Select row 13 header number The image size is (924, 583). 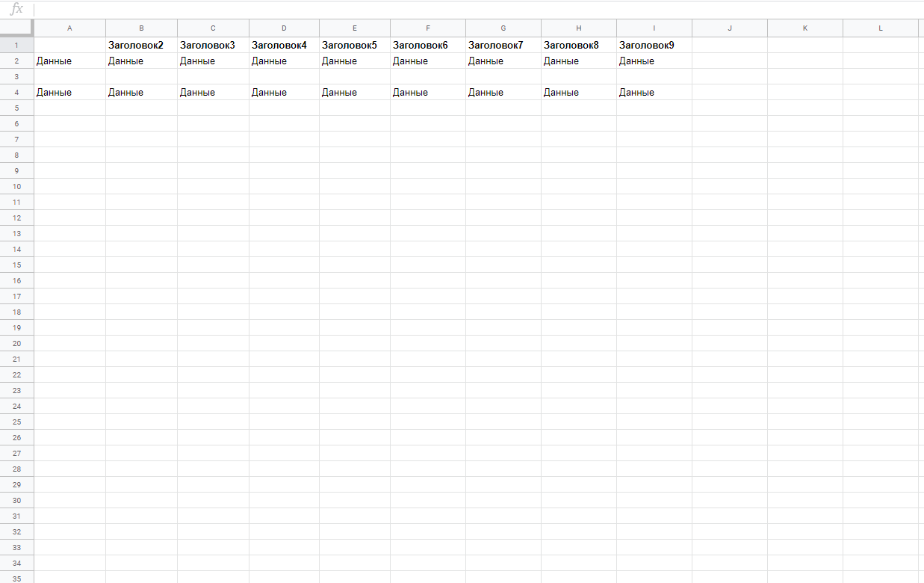click(16, 233)
